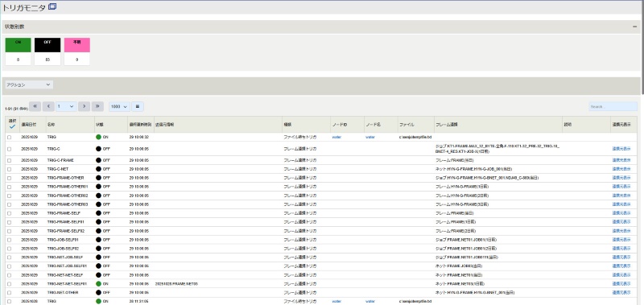Viewport: 644px width, 305px height.
Task: Check the TRIG-FRAME-SELF row checkbox
Action: (x=10, y=213)
